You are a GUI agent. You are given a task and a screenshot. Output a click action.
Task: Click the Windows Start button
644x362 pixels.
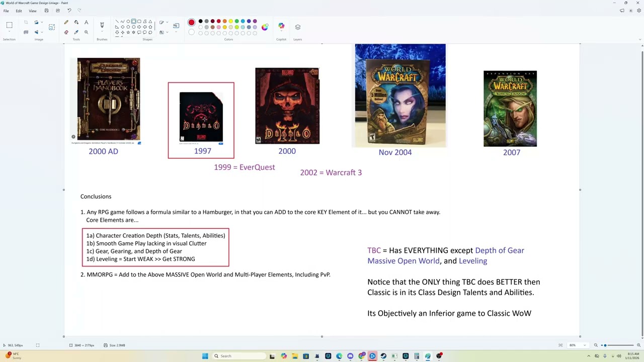[x=205, y=356]
